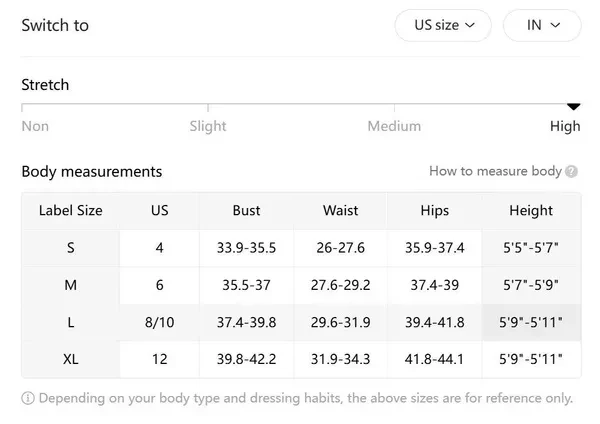Click the Label Size column header
This screenshot has height=424, width=600.
coord(71,211)
